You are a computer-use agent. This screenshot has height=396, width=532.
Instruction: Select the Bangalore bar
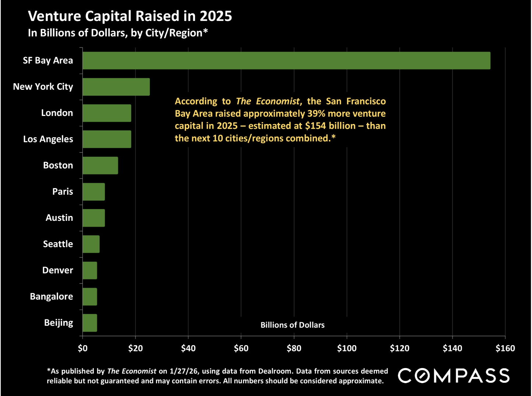pos(90,297)
